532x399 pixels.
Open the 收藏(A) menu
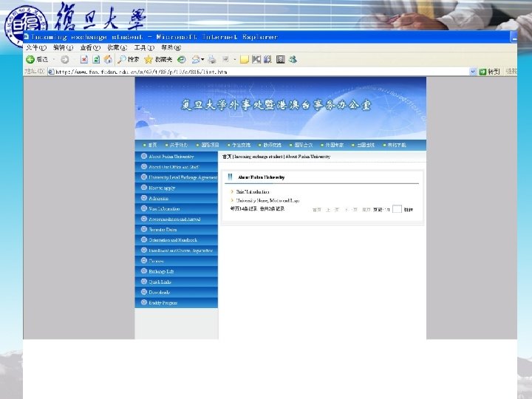pyautogui.click(x=117, y=47)
